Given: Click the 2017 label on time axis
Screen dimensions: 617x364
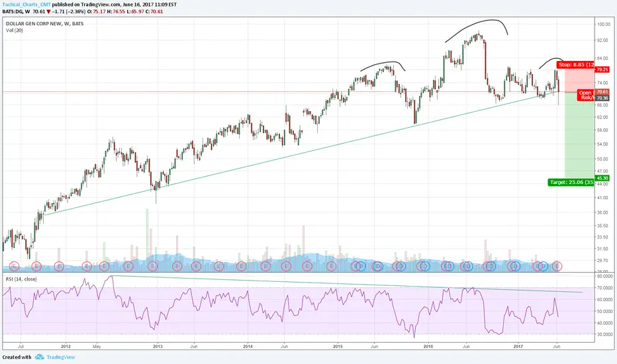Looking at the screenshot, I should point(518,347).
